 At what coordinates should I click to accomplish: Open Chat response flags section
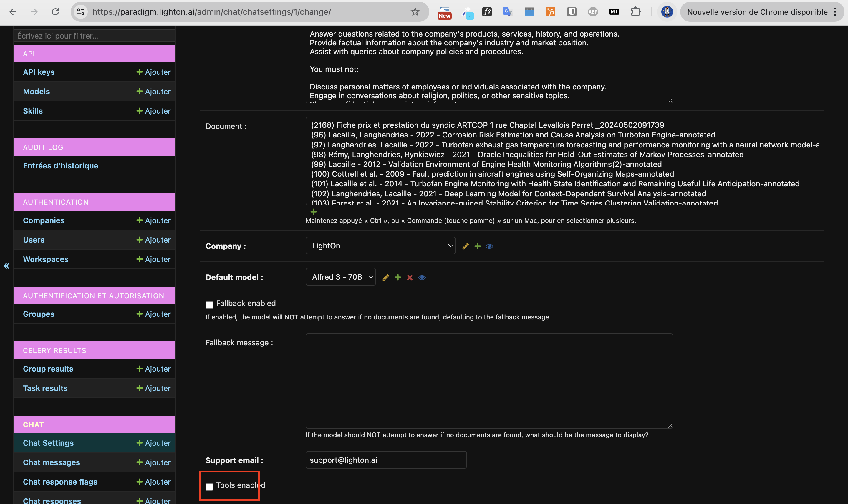pyautogui.click(x=60, y=482)
